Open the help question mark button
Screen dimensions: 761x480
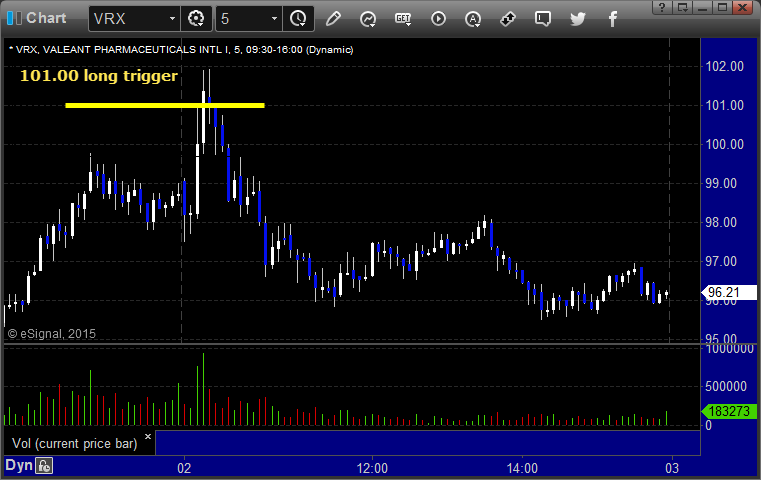pyautogui.click(x=662, y=7)
